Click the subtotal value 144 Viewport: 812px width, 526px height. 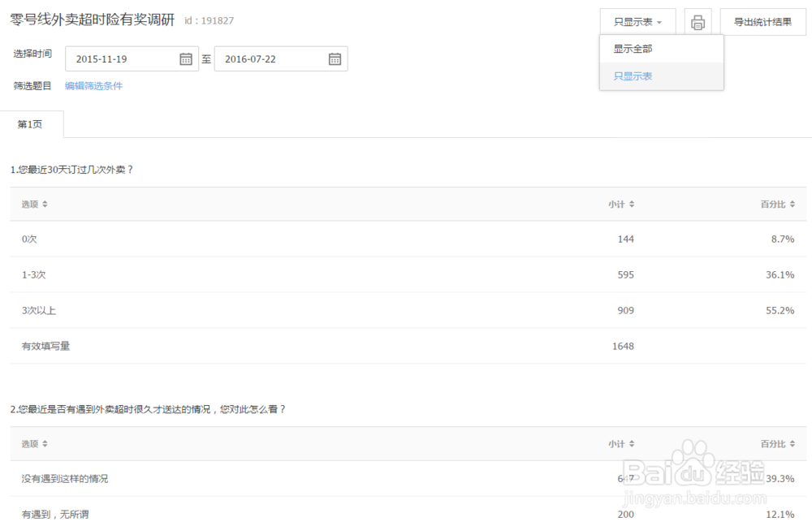(625, 239)
